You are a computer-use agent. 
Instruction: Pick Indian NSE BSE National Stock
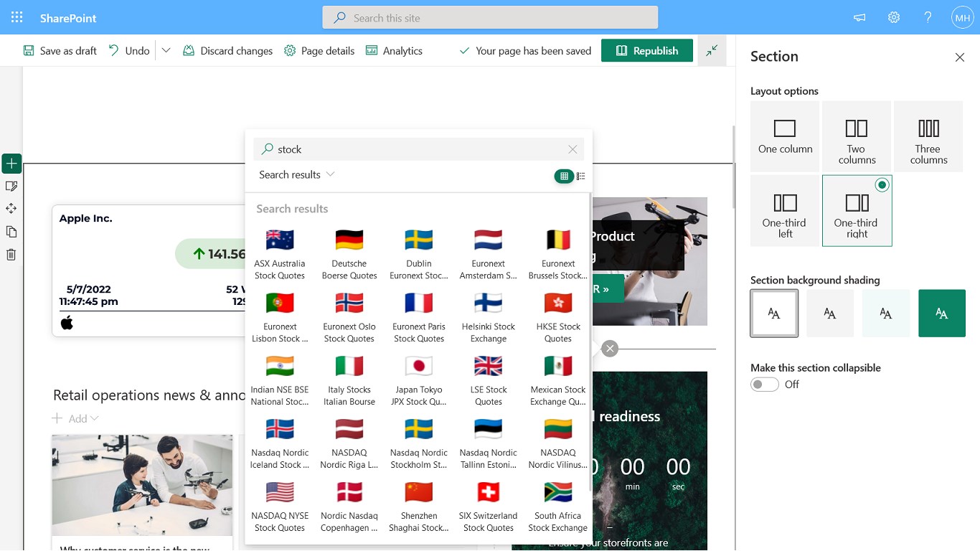[280, 380]
